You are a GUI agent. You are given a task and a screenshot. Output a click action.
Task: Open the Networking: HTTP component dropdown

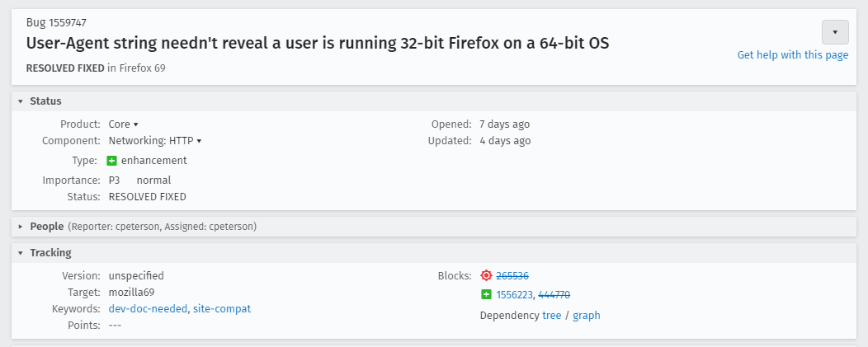pos(155,141)
